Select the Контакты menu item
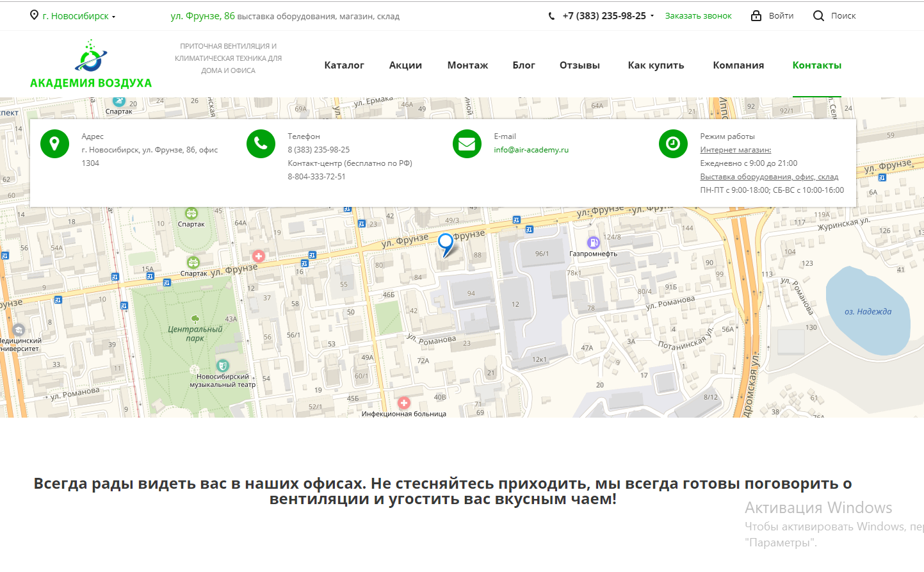924x572 pixels. (816, 65)
